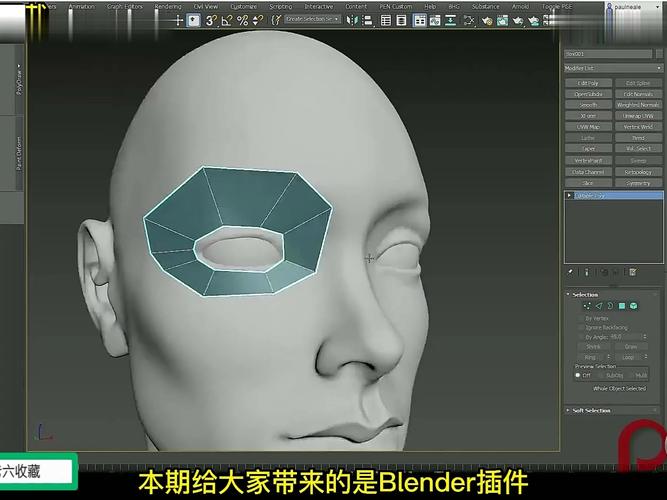Screen dimensions: 667x500
Task: Click the Mirror tool icon
Action: [352, 20]
